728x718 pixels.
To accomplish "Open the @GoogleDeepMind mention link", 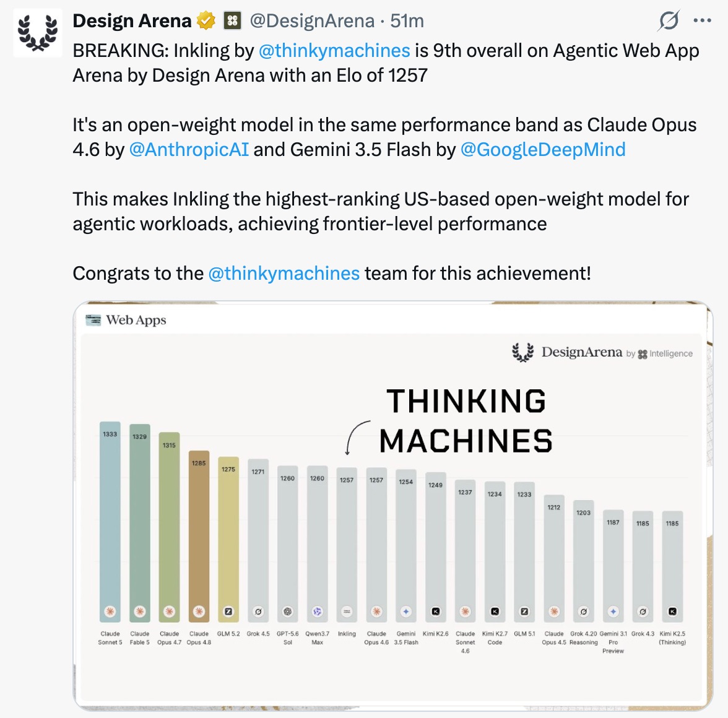I will click(x=543, y=149).
